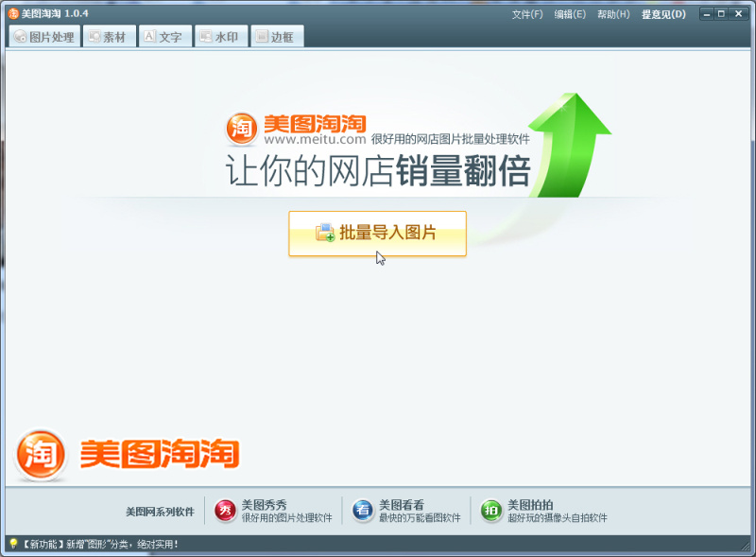This screenshot has width=756, height=557.
Task: Minimize the 美图淘淘 window
Action: (707, 14)
